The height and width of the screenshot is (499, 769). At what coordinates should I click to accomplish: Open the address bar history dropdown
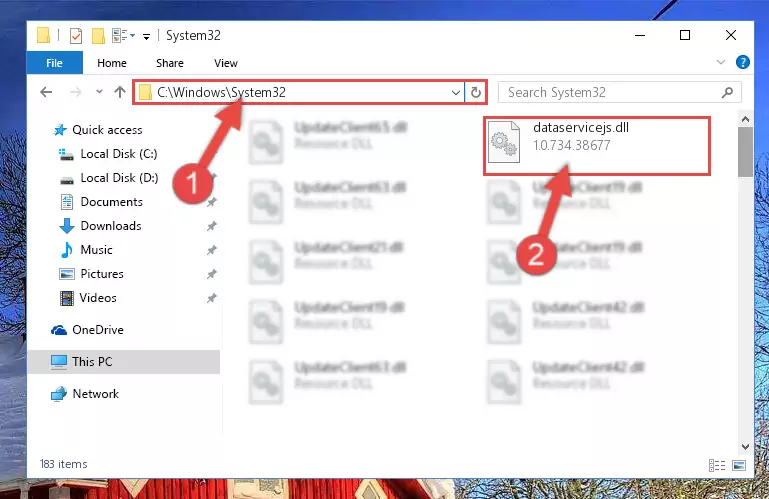pos(456,92)
